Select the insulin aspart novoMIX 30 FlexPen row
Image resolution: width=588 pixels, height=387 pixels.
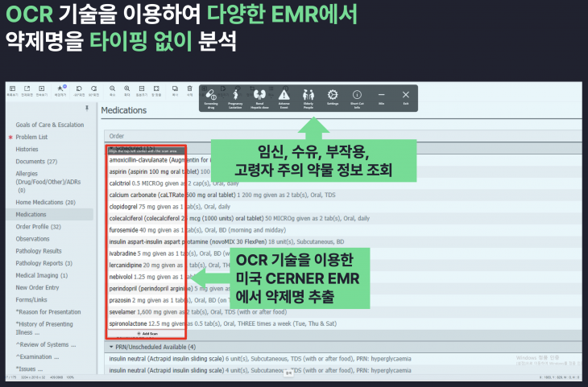pos(343,242)
